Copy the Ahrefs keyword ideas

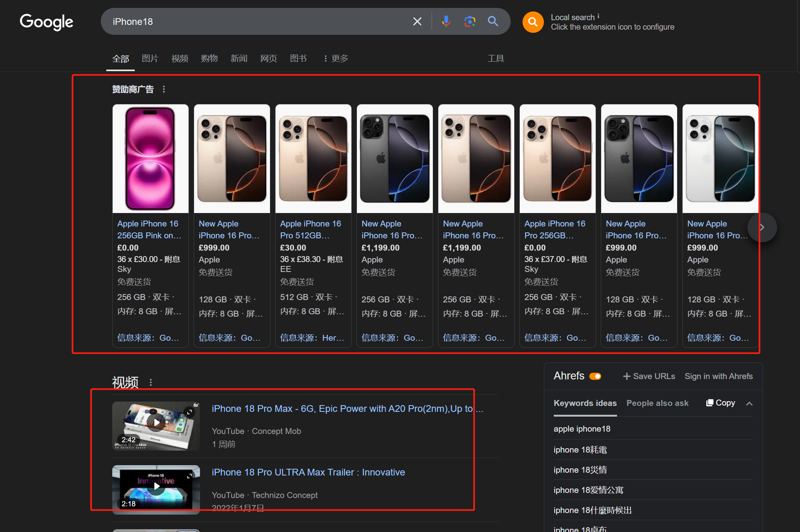tap(721, 403)
